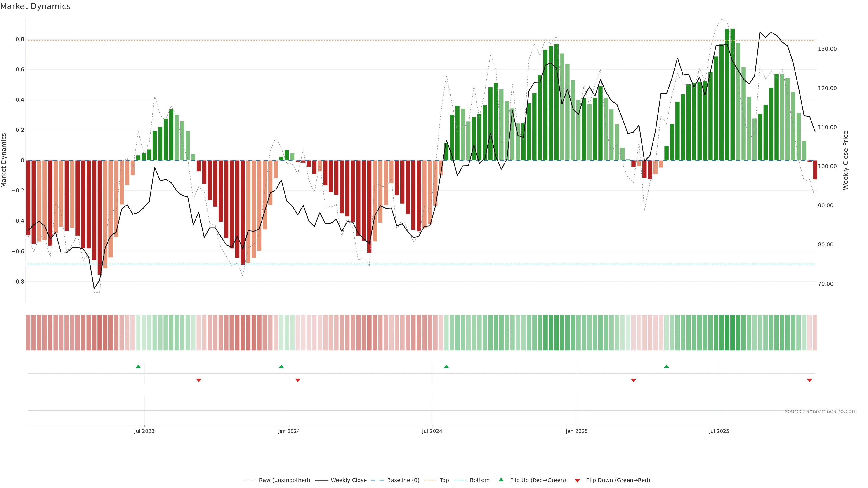Toggle the Baseline (0) legend entry
The image size is (868, 488).
403,480
